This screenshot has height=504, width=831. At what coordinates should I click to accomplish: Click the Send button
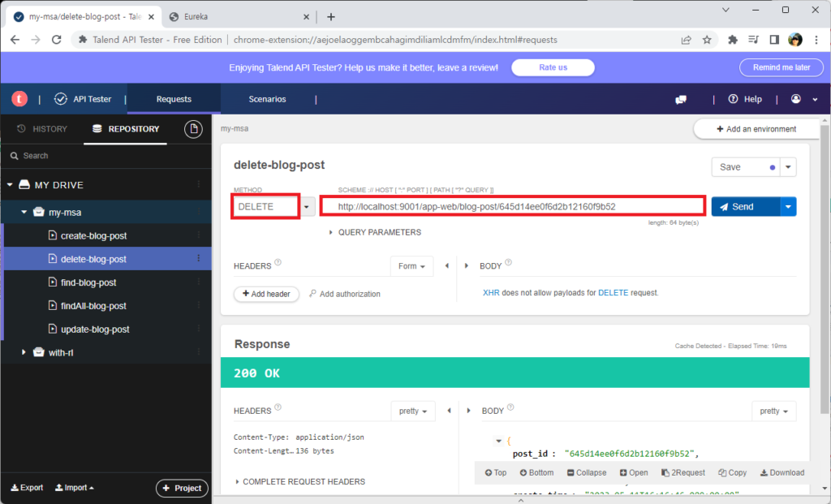click(x=746, y=207)
